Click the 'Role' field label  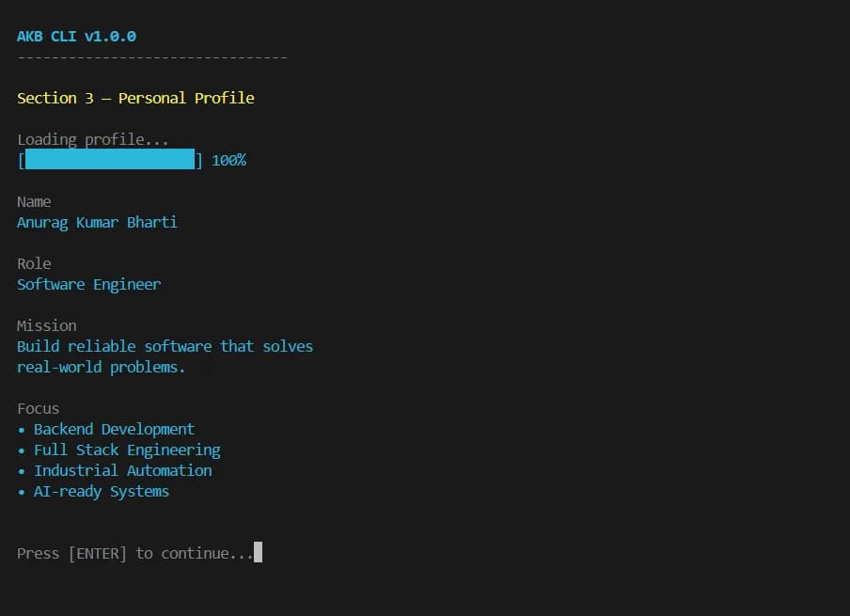(34, 263)
